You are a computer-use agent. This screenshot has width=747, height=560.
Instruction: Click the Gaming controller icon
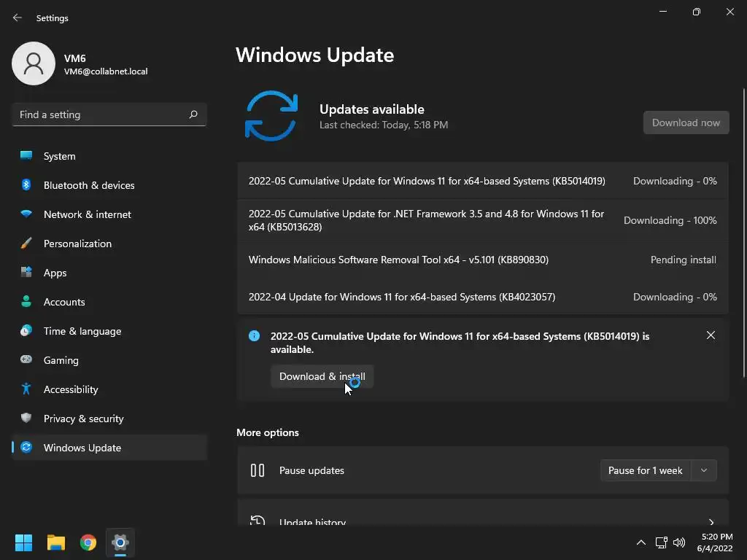point(26,359)
